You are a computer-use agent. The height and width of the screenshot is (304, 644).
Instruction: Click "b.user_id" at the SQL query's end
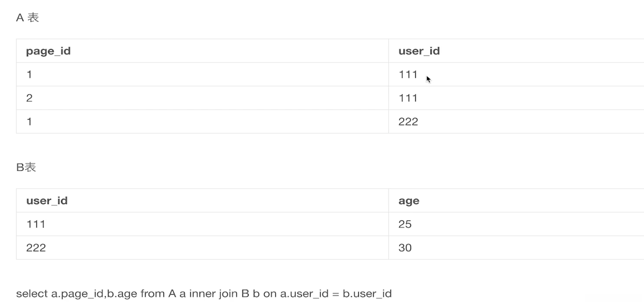pos(367,294)
